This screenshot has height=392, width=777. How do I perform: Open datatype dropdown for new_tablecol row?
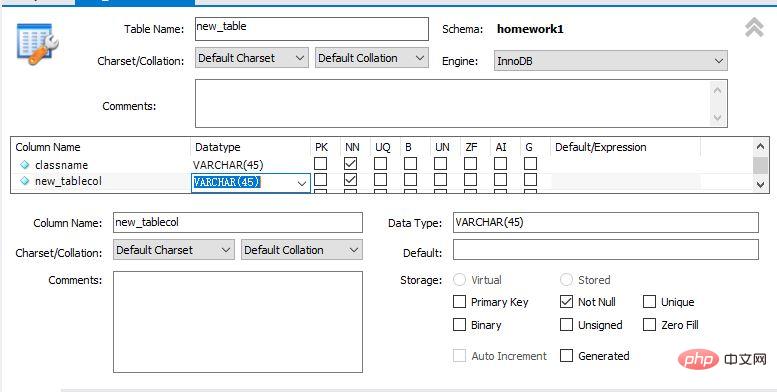(x=302, y=183)
